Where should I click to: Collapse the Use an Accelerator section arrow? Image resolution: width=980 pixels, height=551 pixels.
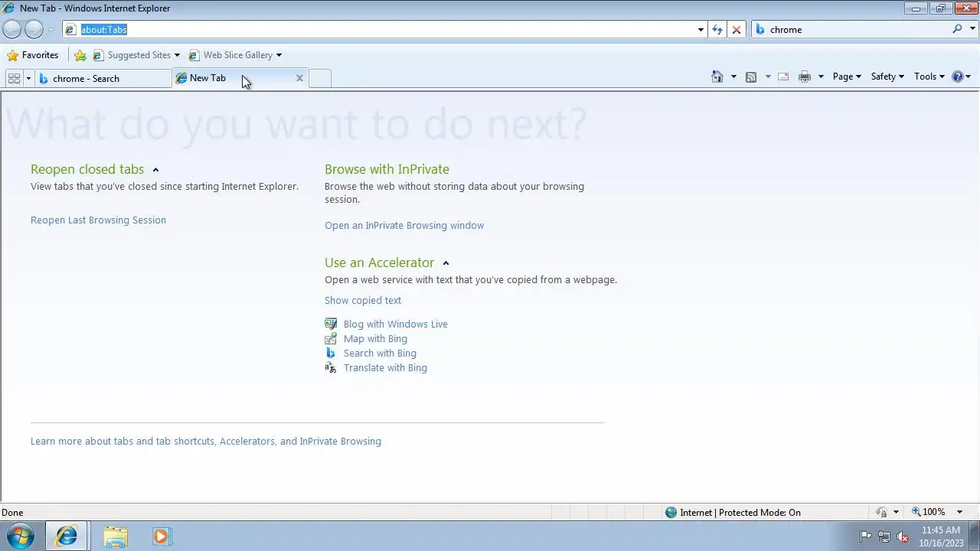[446, 263]
